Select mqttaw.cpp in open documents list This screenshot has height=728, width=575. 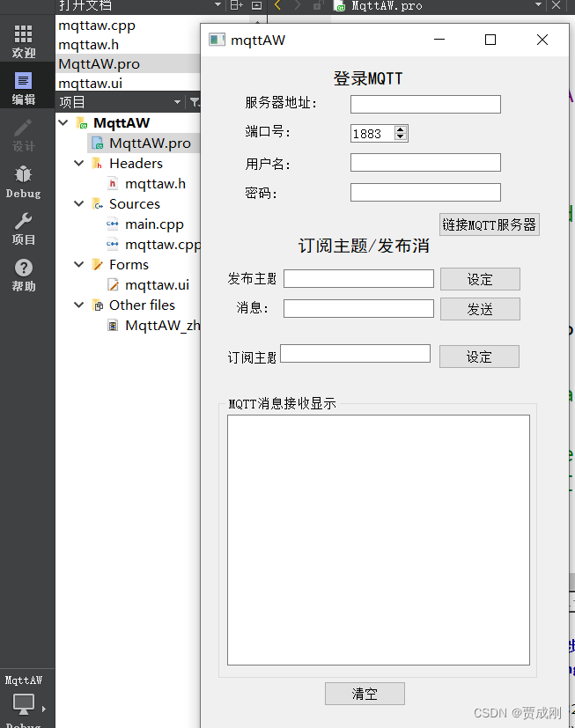[x=97, y=25]
